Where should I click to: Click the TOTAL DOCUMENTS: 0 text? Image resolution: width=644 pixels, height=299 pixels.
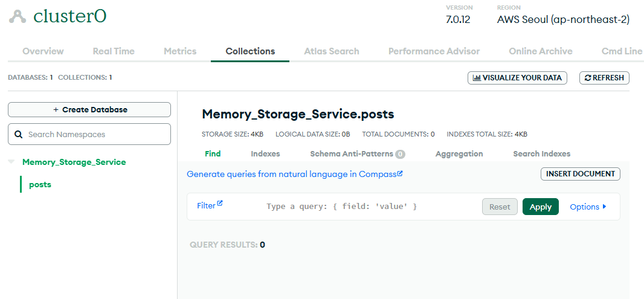point(398,134)
